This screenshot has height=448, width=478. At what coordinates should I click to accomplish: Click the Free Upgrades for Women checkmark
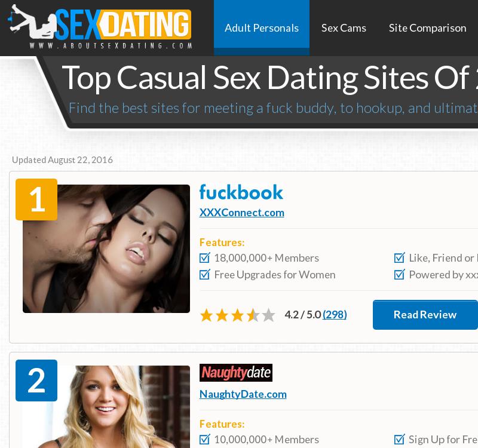[x=204, y=275]
